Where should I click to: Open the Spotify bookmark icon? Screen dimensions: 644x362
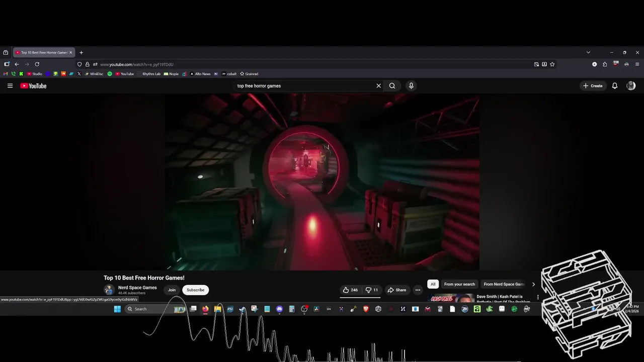tap(110, 74)
